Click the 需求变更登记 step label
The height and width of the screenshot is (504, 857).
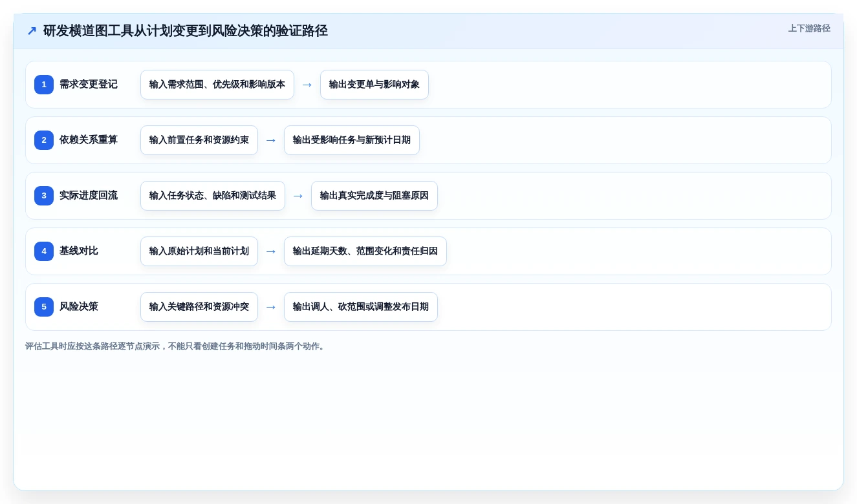[89, 84]
